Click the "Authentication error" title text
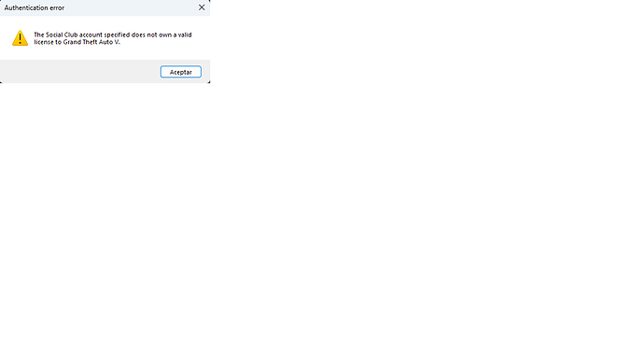 pyautogui.click(x=35, y=7)
